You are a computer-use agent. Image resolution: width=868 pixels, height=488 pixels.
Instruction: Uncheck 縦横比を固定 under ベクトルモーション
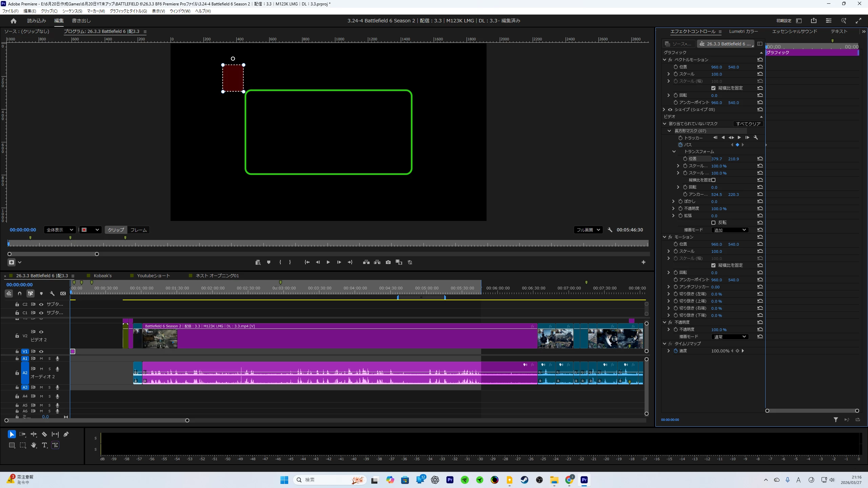pyautogui.click(x=713, y=88)
